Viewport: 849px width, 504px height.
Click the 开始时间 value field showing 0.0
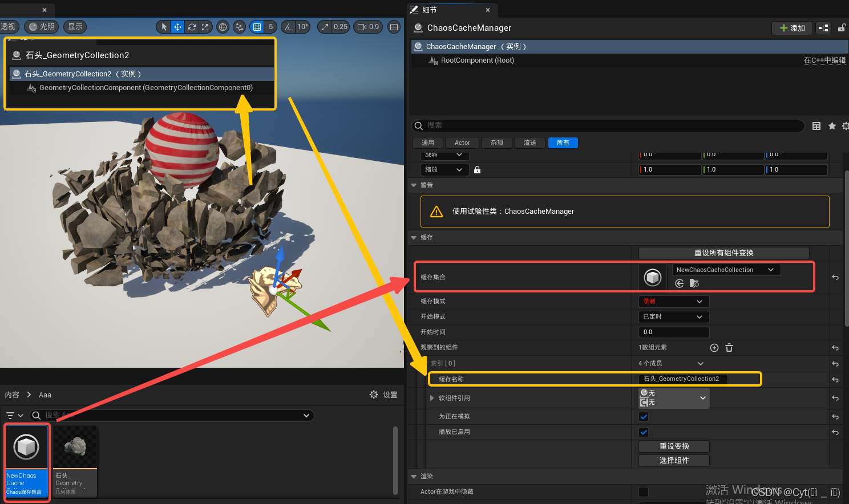[673, 332]
